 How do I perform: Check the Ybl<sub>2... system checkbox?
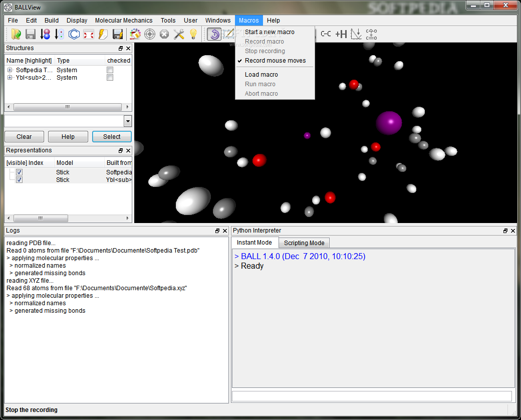pos(110,78)
